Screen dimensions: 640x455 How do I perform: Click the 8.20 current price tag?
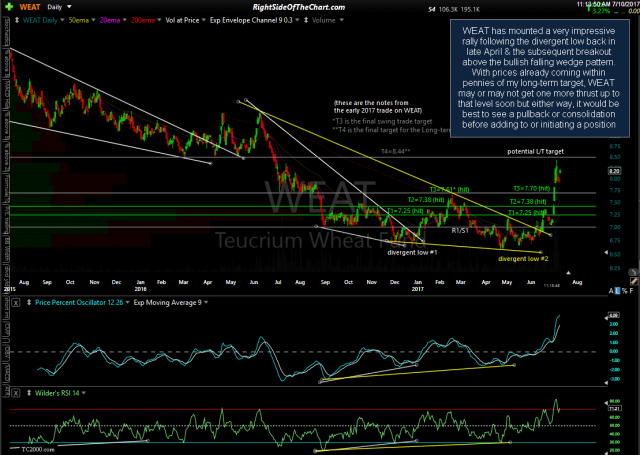(614, 171)
